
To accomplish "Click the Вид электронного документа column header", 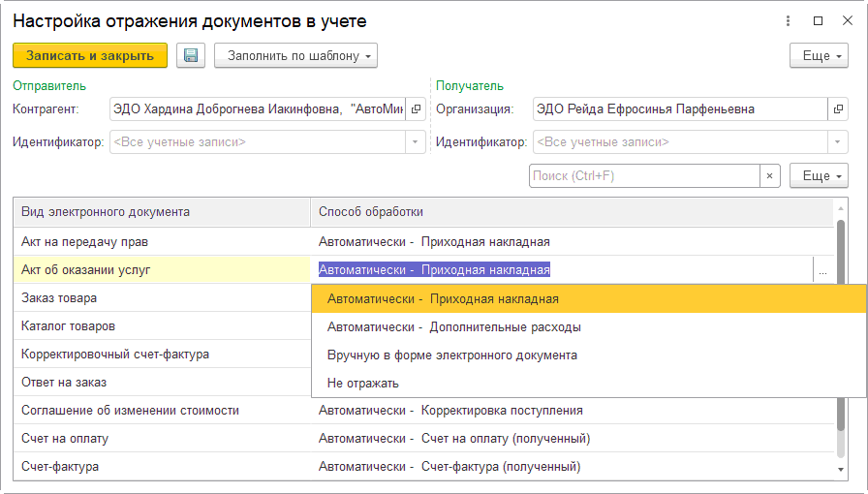I will tap(106, 211).
